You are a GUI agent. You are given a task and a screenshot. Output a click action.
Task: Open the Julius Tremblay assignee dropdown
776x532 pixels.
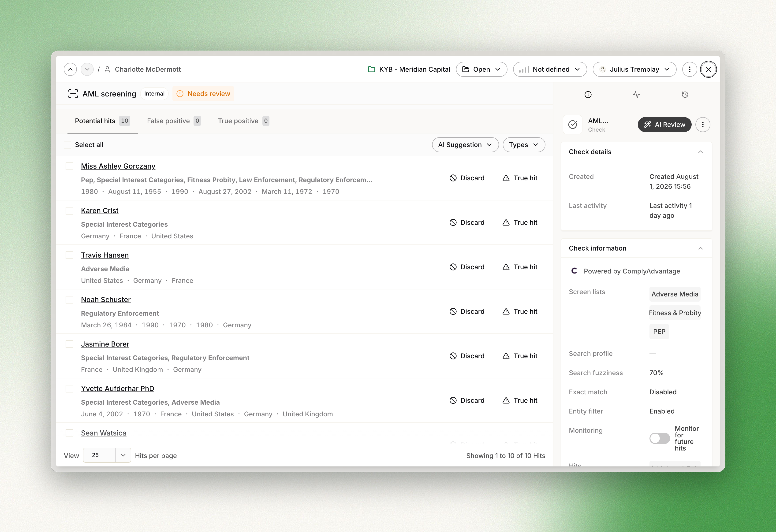(x=634, y=69)
